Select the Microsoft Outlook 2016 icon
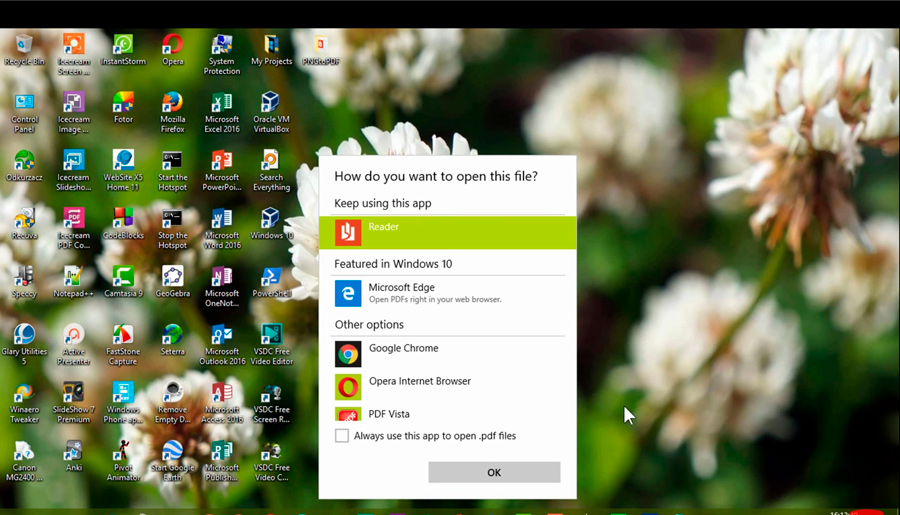The image size is (900, 515). point(222,345)
